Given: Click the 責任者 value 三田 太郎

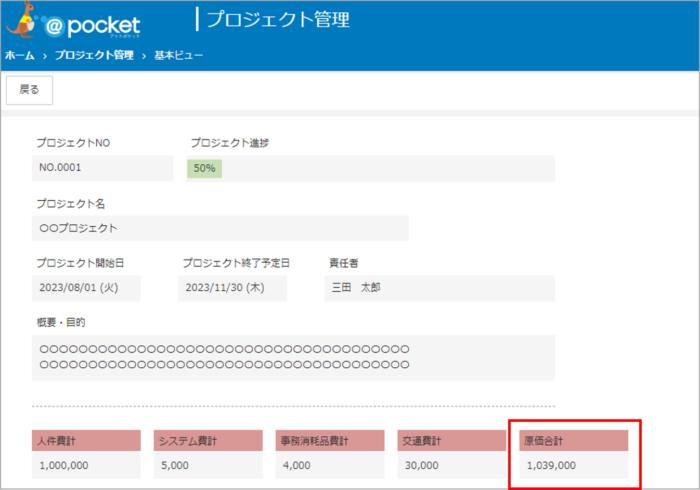Looking at the screenshot, I should 439,288.
